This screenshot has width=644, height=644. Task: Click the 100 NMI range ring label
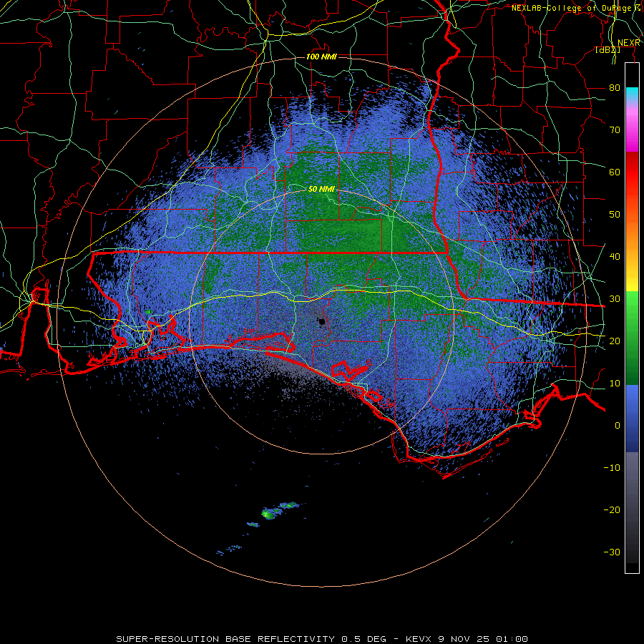point(321,57)
